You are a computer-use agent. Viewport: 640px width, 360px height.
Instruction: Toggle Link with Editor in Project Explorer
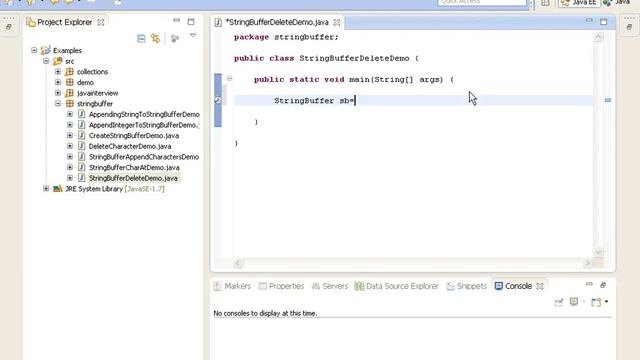point(156,38)
